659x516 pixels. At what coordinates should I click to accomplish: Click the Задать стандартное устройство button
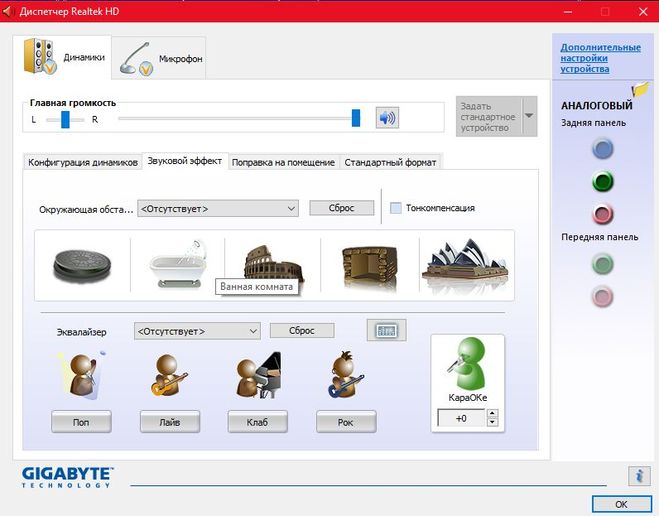coord(489,116)
